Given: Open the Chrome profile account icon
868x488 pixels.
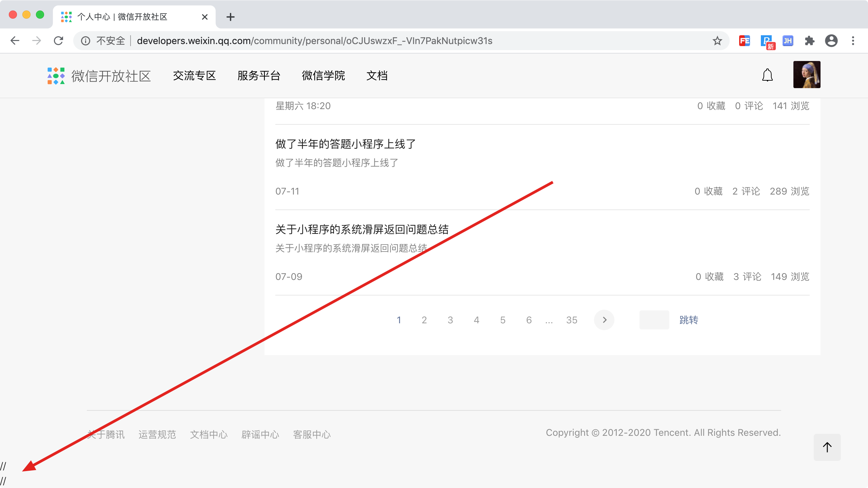Looking at the screenshot, I should 831,41.
